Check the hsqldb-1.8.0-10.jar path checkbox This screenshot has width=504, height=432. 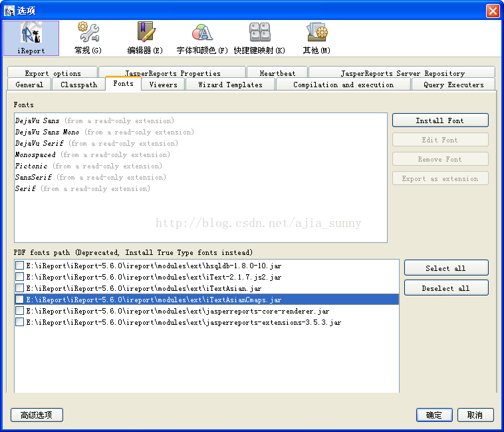point(19,266)
